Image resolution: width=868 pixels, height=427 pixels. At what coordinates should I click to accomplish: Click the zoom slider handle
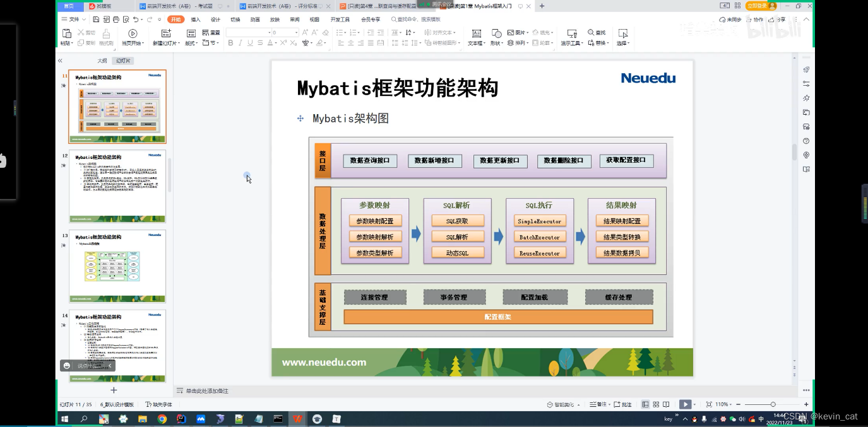(x=773, y=404)
